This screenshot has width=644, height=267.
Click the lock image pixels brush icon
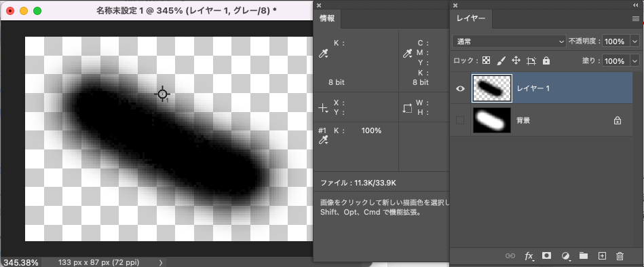pos(501,61)
